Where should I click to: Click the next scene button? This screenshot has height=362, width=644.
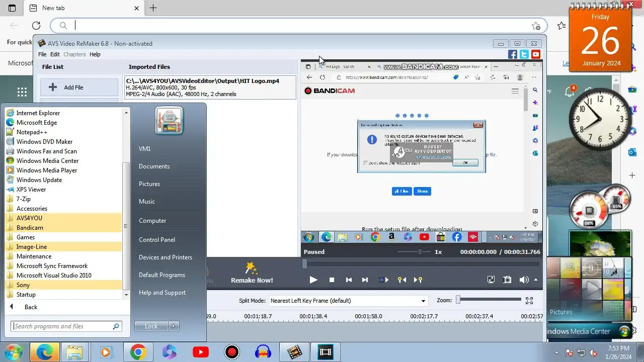pyautogui.click(x=383, y=280)
